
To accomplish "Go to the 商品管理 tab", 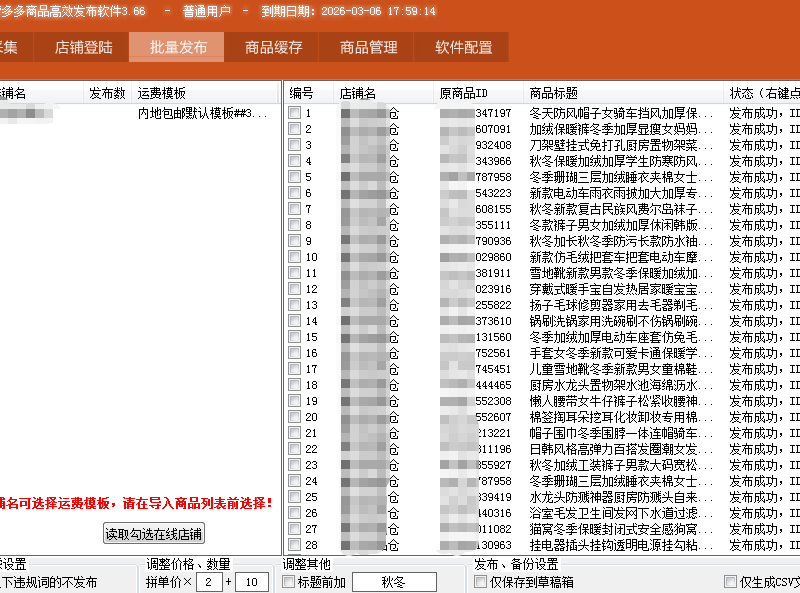I will click(x=368, y=47).
